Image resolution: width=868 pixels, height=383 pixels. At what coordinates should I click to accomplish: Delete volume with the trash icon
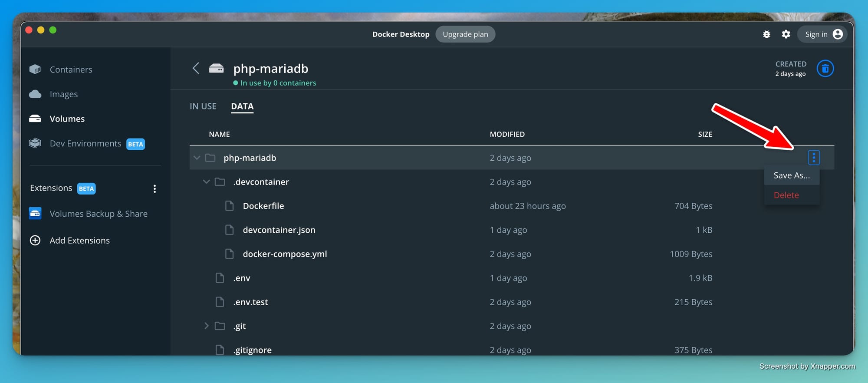click(x=825, y=69)
